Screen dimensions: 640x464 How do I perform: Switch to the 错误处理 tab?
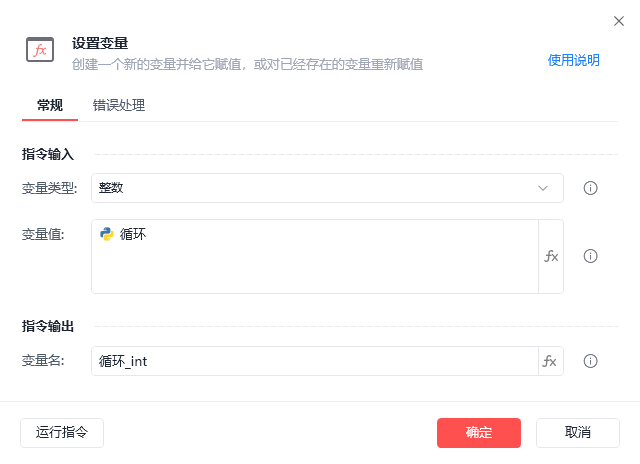coord(119,105)
